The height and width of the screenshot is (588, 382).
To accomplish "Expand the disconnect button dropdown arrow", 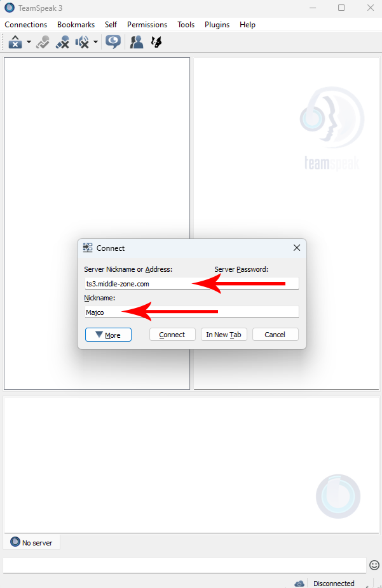I will pos(29,42).
